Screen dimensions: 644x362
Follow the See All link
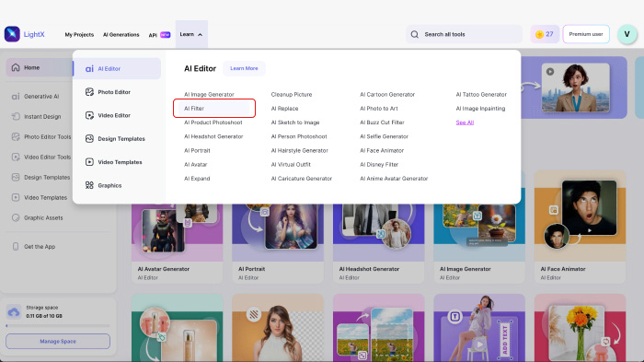click(x=465, y=123)
